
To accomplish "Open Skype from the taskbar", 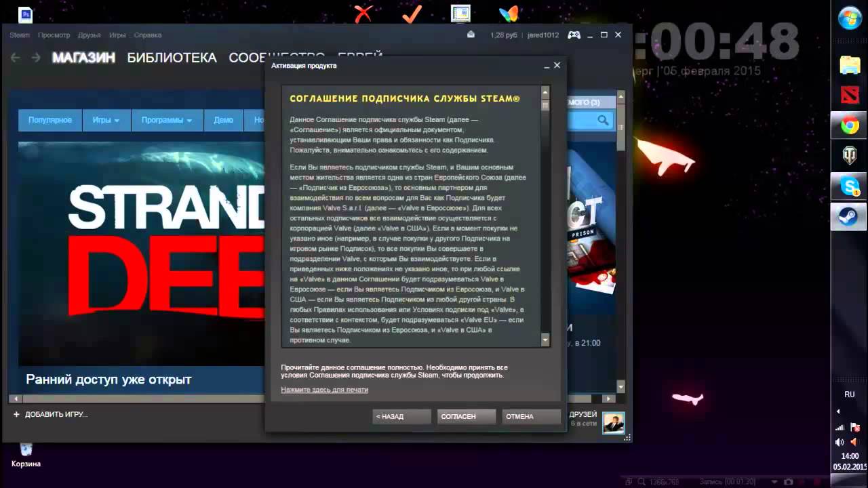I will [x=850, y=186].
